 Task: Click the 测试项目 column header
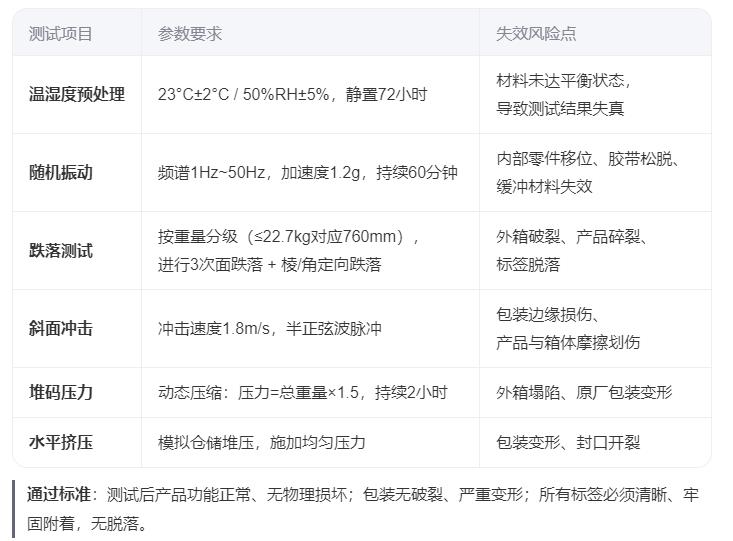[61, 33]
